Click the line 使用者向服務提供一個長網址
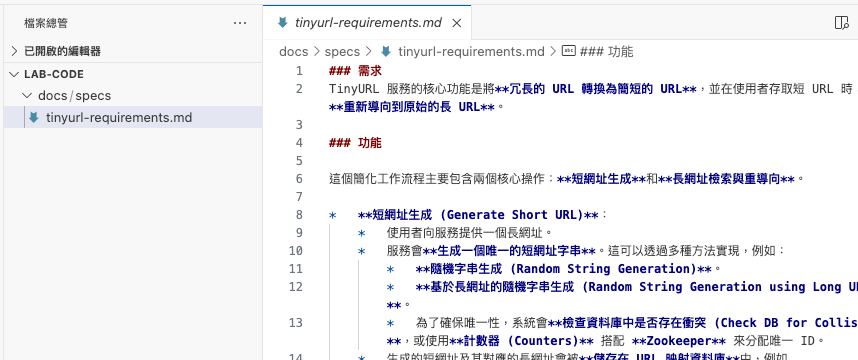The image size is (858, 360). [x=469, y=233]
